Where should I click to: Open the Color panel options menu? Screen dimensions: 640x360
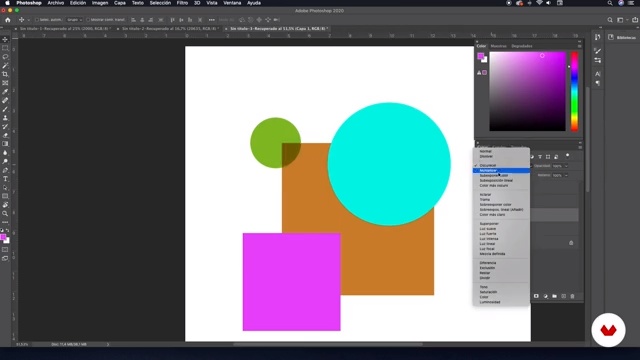[x=580, y=46]
